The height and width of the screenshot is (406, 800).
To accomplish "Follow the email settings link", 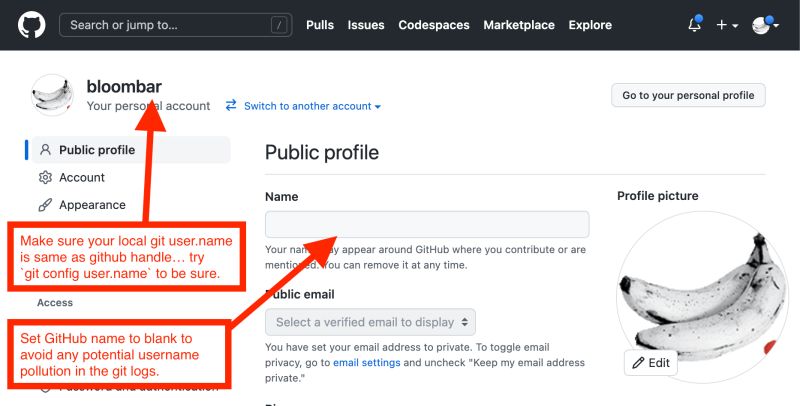I will 366,363.
